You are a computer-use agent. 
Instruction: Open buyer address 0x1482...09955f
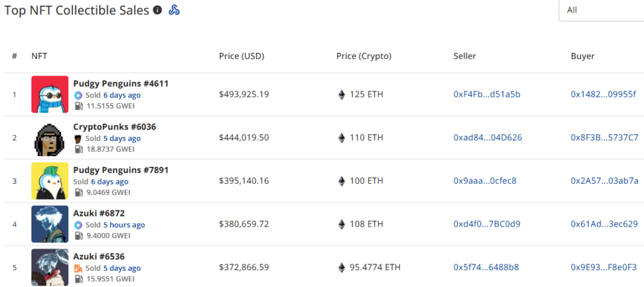point(603,94)
